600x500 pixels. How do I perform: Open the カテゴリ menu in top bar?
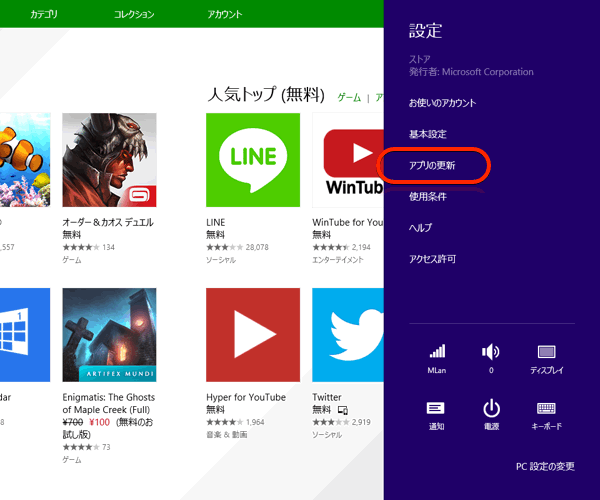[44, 15]
